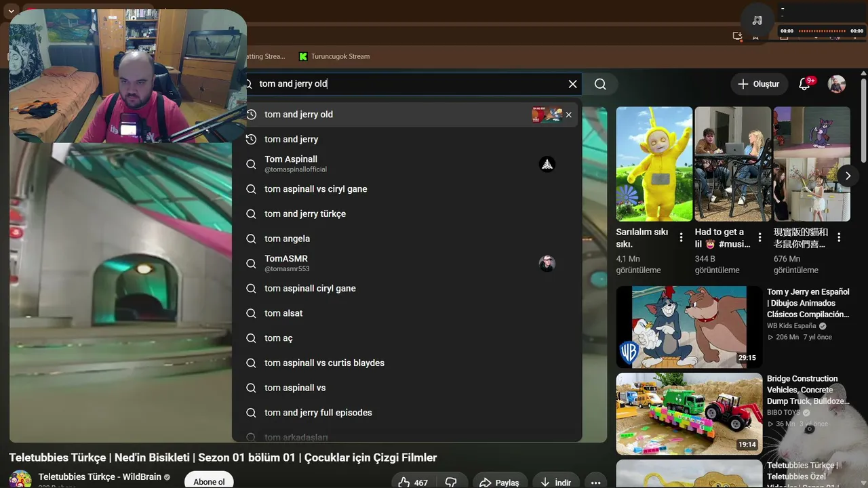Click the search icon beside 'tom alsat'

[251, 313]
